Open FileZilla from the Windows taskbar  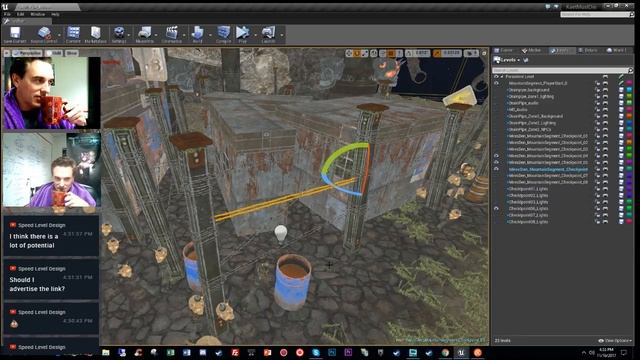pyautogui.click(x=235, y=352)
